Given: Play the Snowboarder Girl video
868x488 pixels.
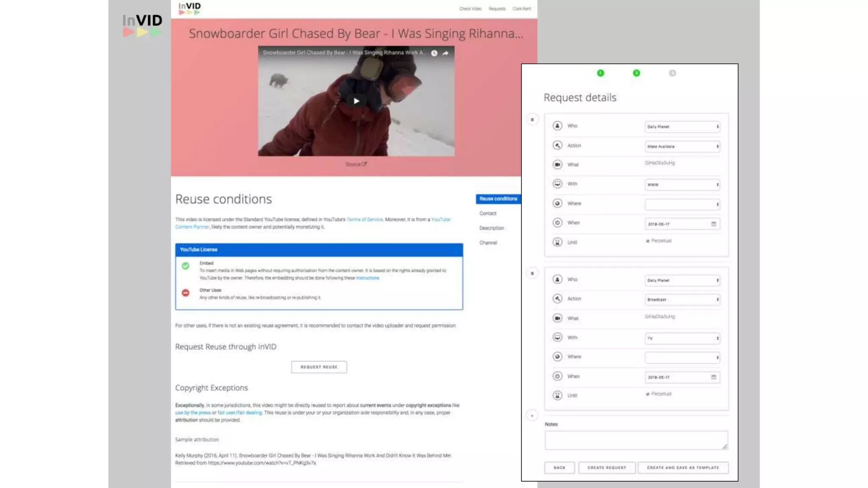Looking at the screenshot, I should [x=356, y=101].
